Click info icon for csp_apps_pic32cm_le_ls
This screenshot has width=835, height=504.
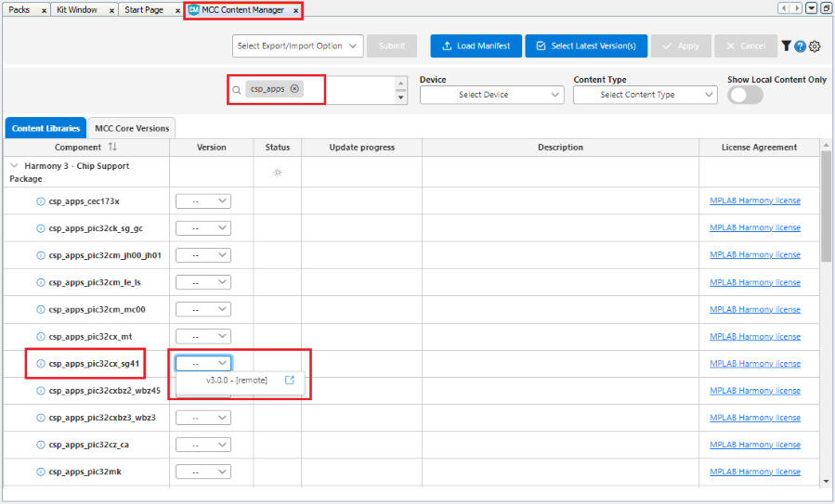click(x=41, y=282)
